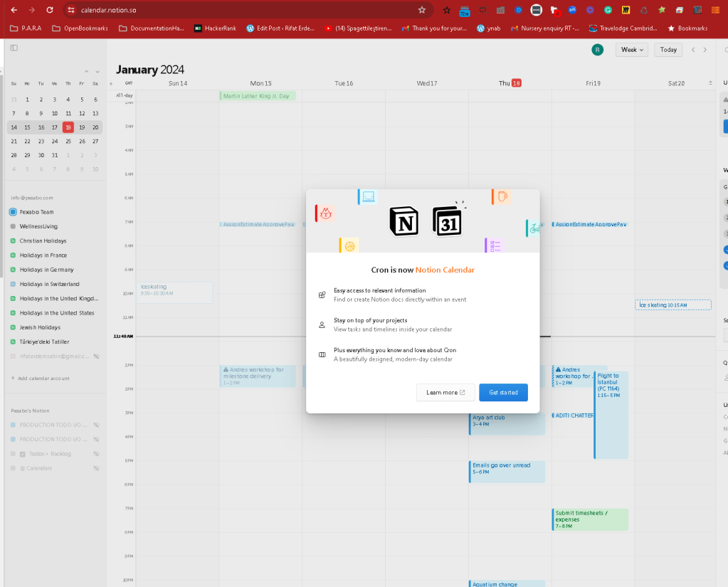728x587 pixels.
Task: Click Add calendar account
Action: pos(40,379)
